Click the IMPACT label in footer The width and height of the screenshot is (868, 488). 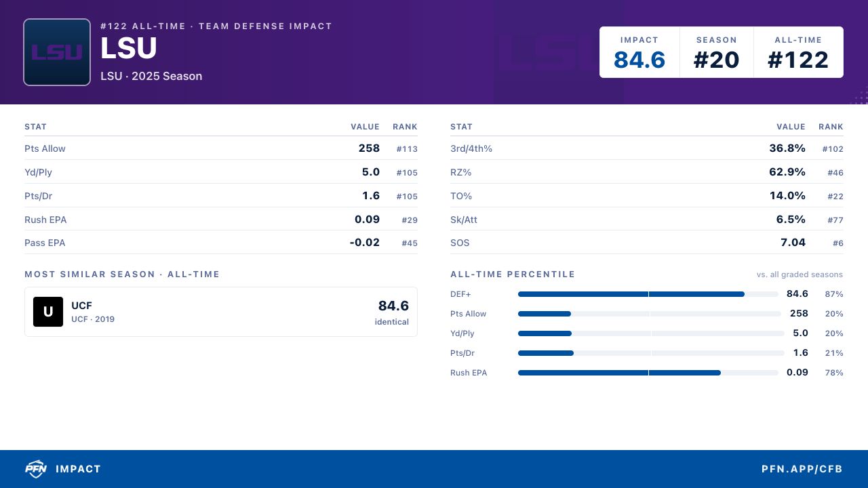(x=78, y=469)
